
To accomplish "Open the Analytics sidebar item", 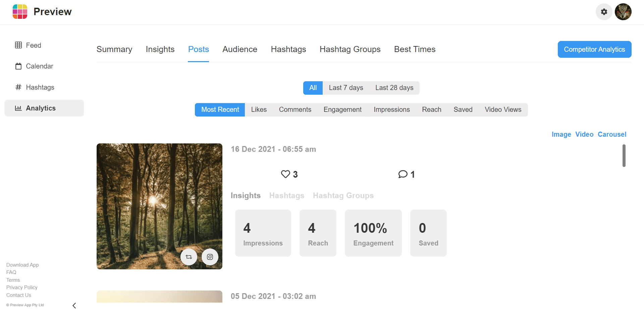I will pos(44,108).
